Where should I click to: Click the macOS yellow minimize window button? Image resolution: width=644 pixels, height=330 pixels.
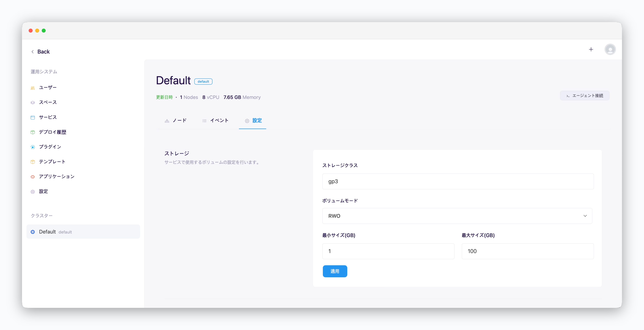pyautogui.click(x=37, y=30)
